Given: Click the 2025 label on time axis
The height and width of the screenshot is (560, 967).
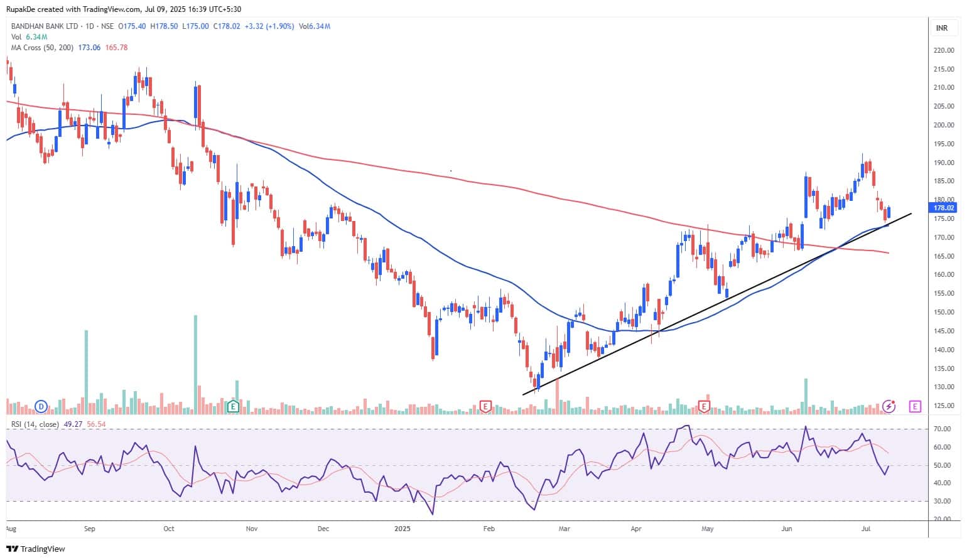Looking at the screenshot, I should coord(402,529).
